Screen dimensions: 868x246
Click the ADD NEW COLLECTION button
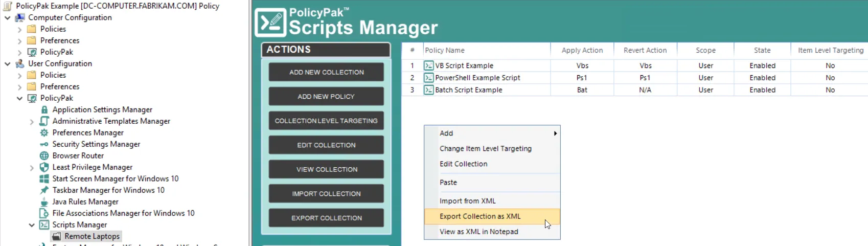tap(326, 72)
